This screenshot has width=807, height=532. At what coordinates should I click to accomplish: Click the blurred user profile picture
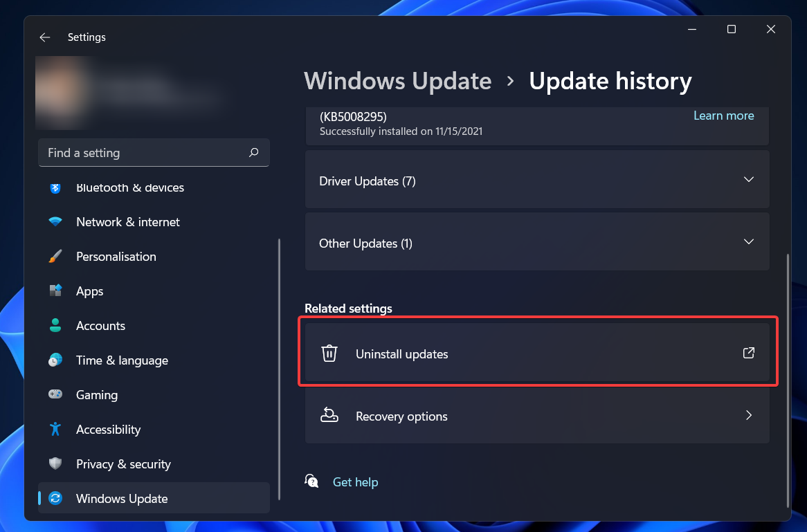[62, 93]
